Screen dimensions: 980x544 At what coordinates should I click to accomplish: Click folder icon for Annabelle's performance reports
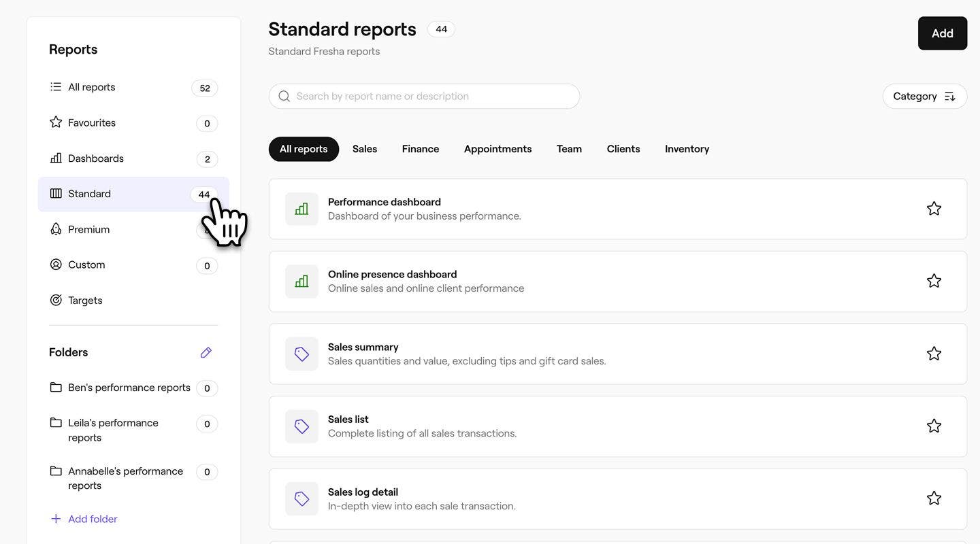56,471
